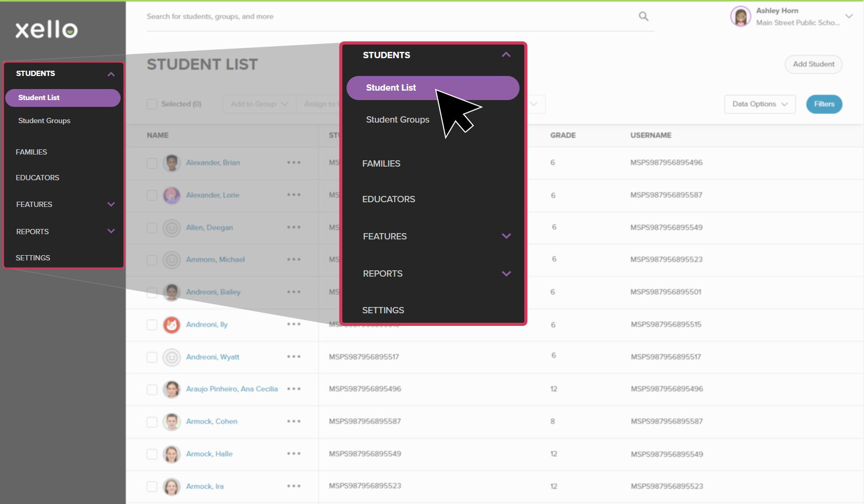Open the three-dot menu for Andreoni, Ily

(x=294, y=324)
